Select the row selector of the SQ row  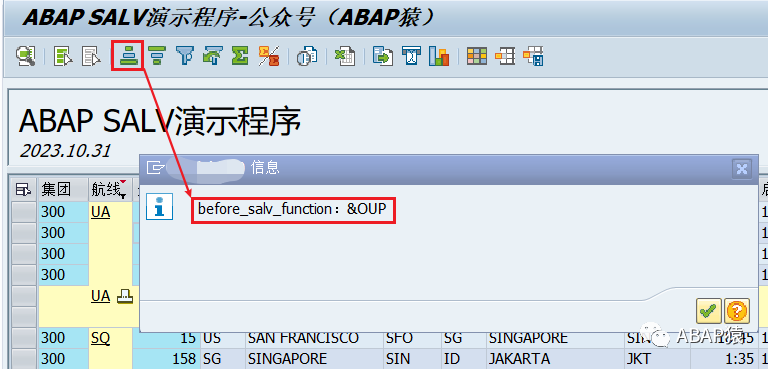click(24, 338)
